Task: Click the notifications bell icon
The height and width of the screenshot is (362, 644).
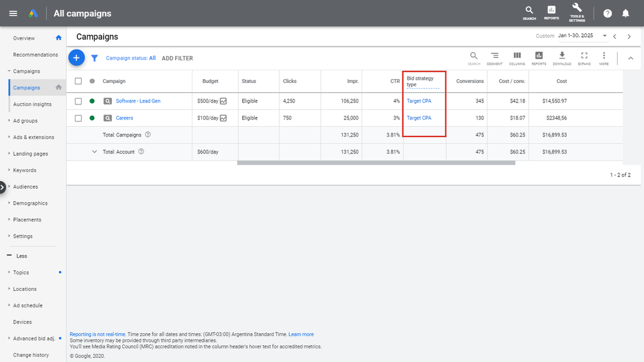Action: [625, 13]
